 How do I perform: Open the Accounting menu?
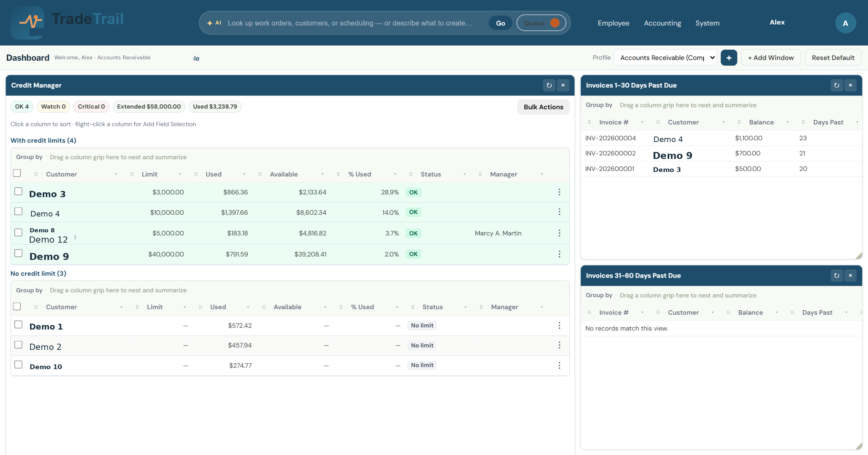pos(662,23)
